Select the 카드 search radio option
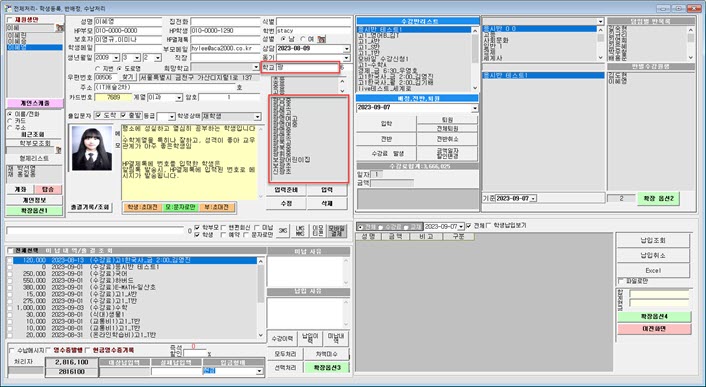The height and width of the screenshot is (387, 706). pos(10,121)
